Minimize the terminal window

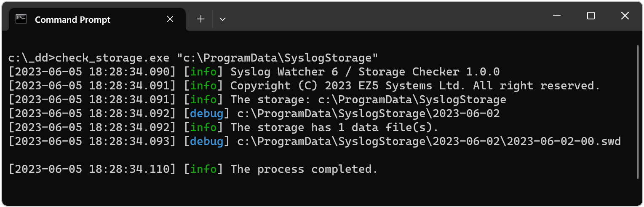tap(557, 16)
